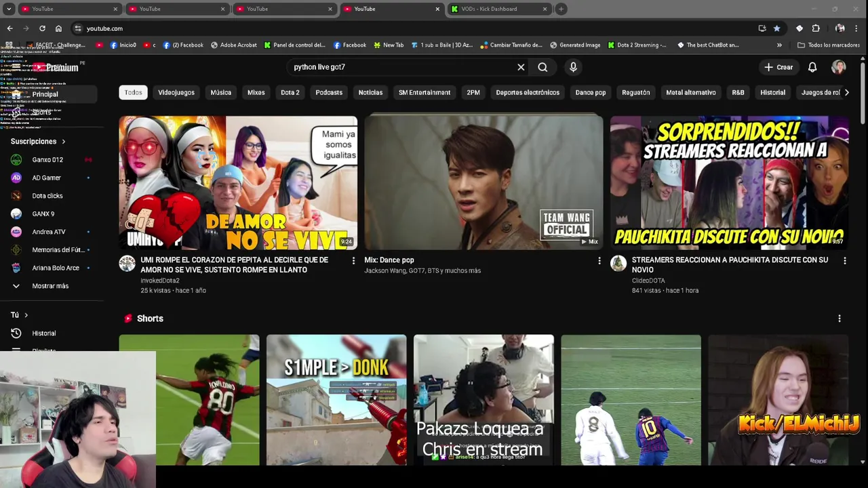Select the Podcasts filter chip
The height and width of the screenshot is (488, 868).
329,92
